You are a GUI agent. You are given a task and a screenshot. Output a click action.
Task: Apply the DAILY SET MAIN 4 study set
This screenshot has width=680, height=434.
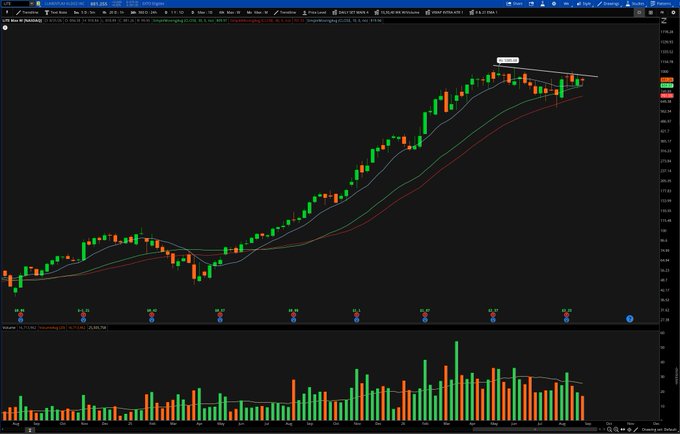[x=350, y=13]
